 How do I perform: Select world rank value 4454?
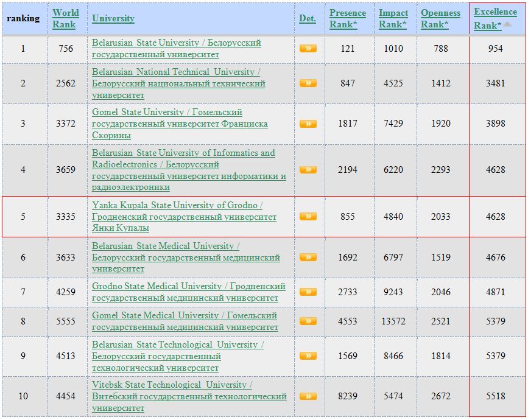[66, 396]
